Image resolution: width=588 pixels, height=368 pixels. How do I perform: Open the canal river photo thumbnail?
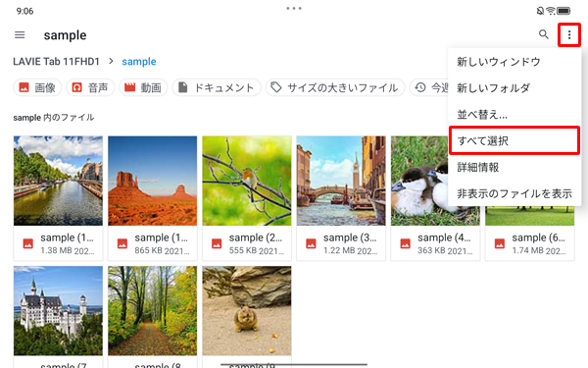tap(58, 181)
